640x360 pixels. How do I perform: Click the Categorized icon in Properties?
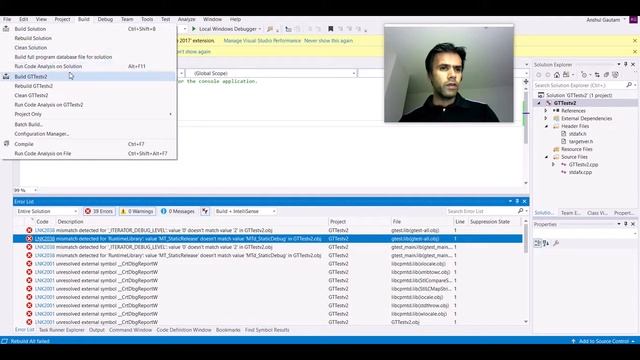[538, 243]
